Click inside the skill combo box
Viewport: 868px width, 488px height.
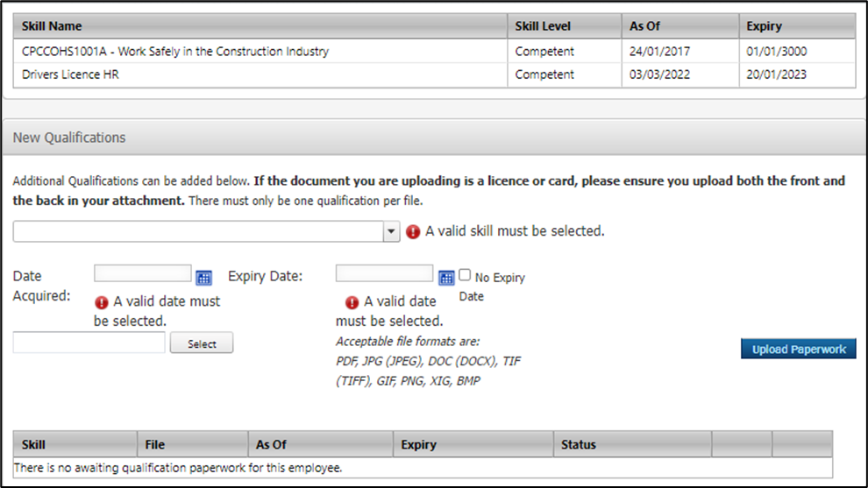pyautogui.click(x=197, y=231)
